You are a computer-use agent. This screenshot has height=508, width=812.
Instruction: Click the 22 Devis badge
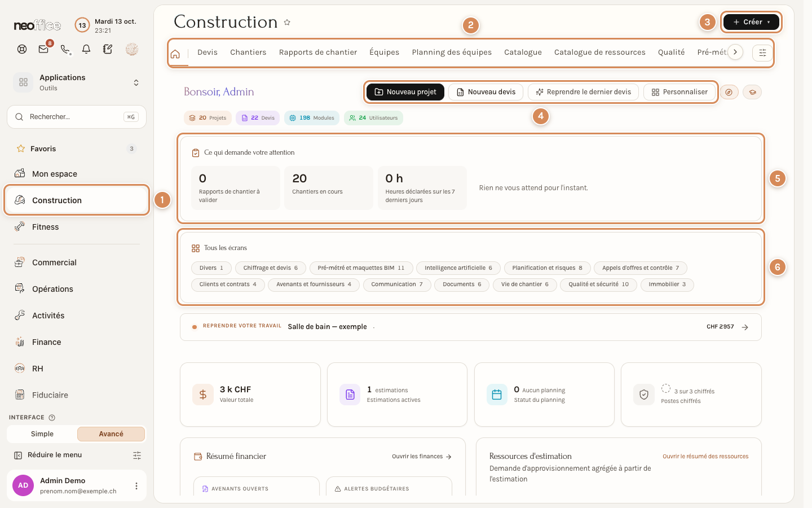tap(258, 118)
